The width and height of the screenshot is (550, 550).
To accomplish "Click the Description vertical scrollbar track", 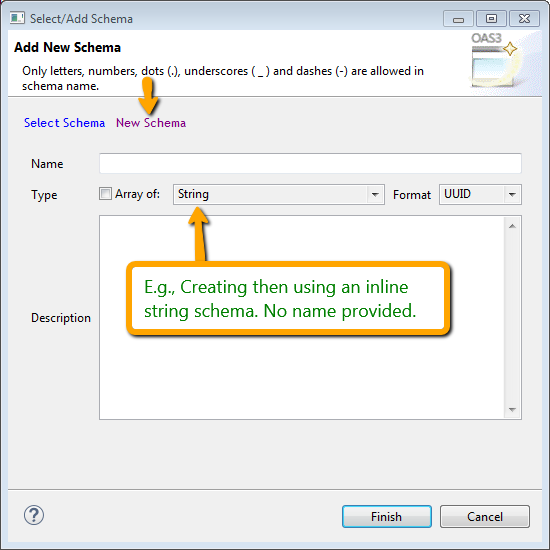I will (512, 317).
